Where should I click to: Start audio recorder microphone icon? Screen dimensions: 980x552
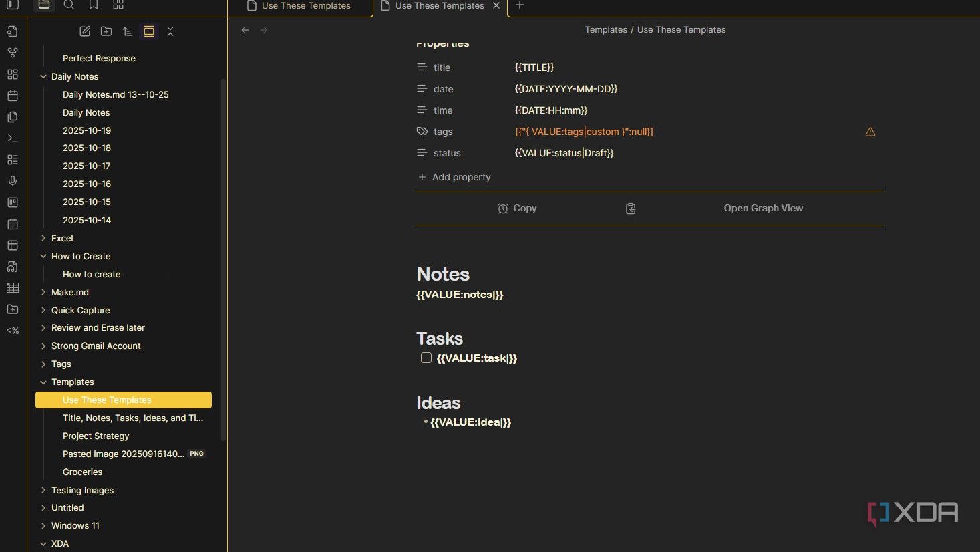pyautogui.click(x=13, y=181)
